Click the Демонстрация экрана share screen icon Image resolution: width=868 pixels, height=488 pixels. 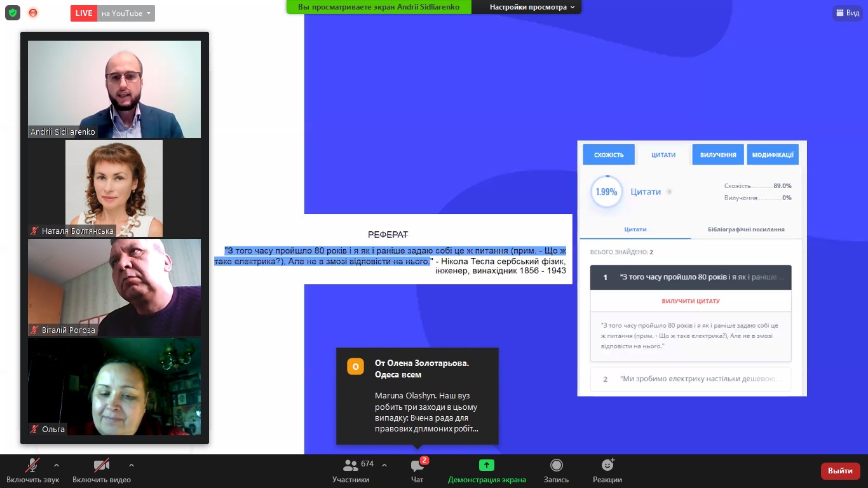point(487,465)
